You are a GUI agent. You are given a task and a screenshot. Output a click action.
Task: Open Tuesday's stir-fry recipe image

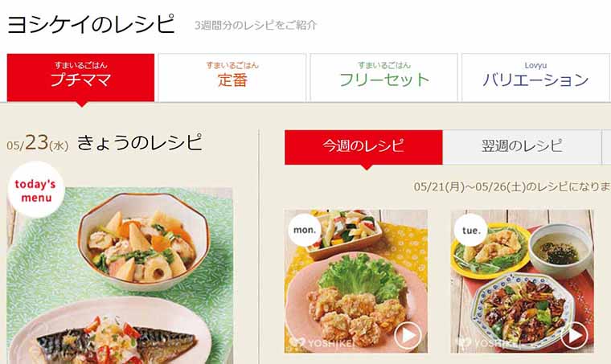(522, 281)
